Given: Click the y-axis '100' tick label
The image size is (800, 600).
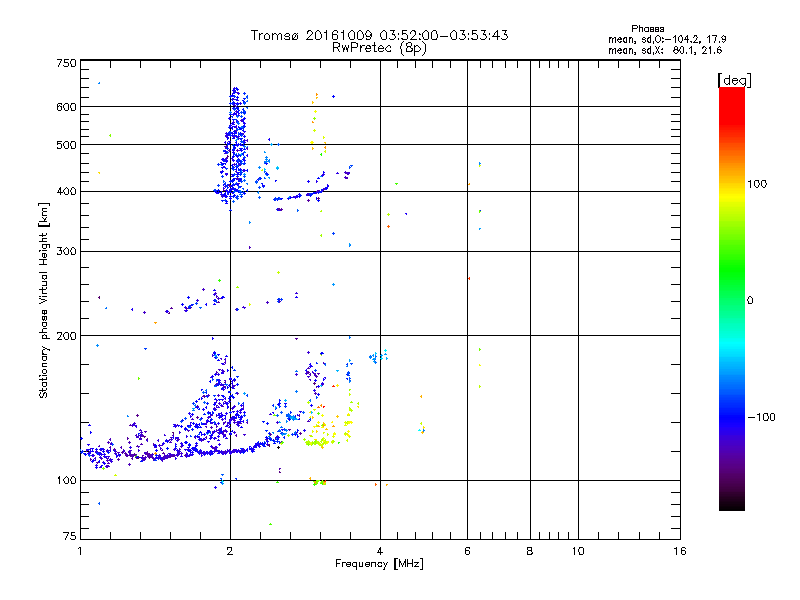Looking at the screenshot, I should [66, 481].
